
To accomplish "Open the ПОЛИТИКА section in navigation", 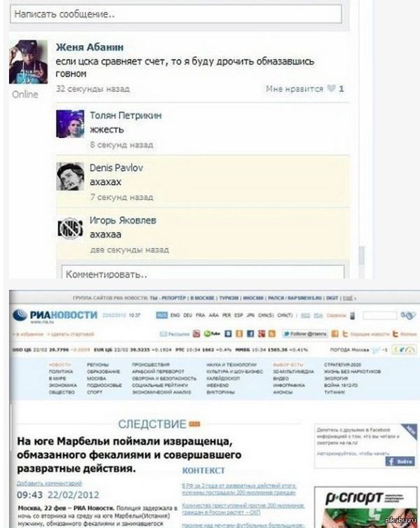I will click(61, 371).
